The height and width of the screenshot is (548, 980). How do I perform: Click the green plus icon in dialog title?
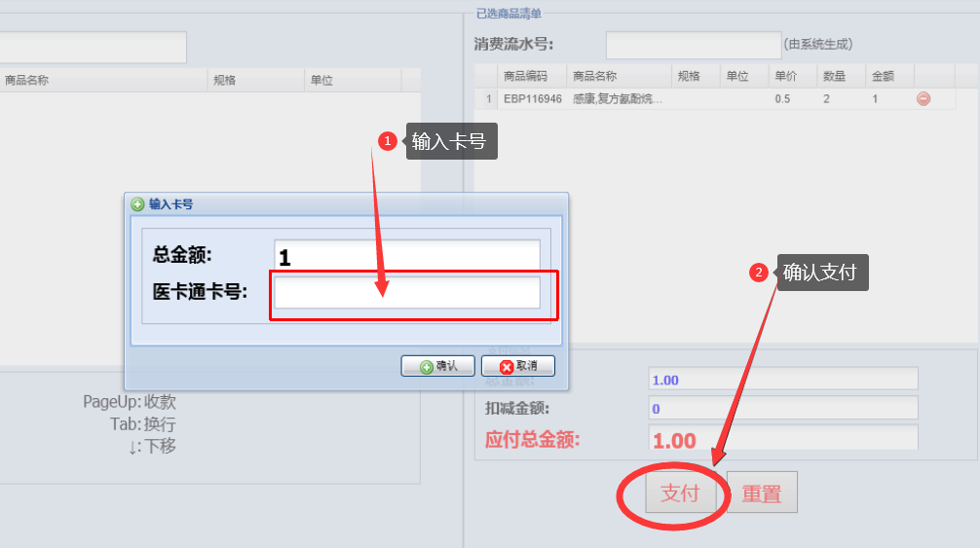click(137, 204)
